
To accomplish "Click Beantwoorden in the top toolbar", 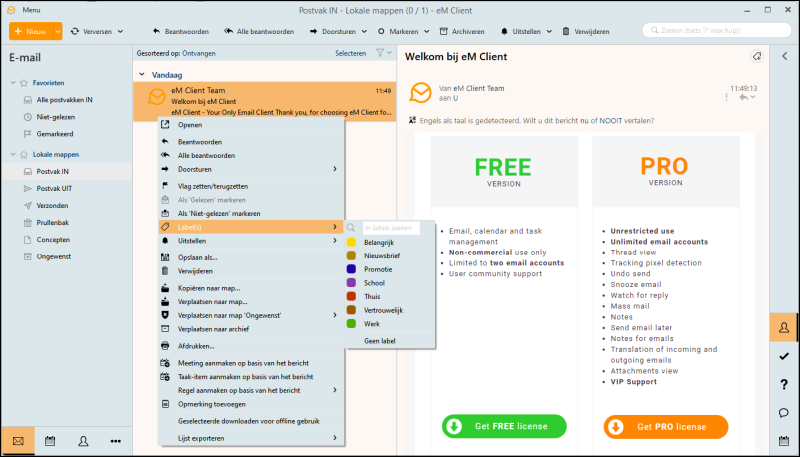I will pos(181,31).
